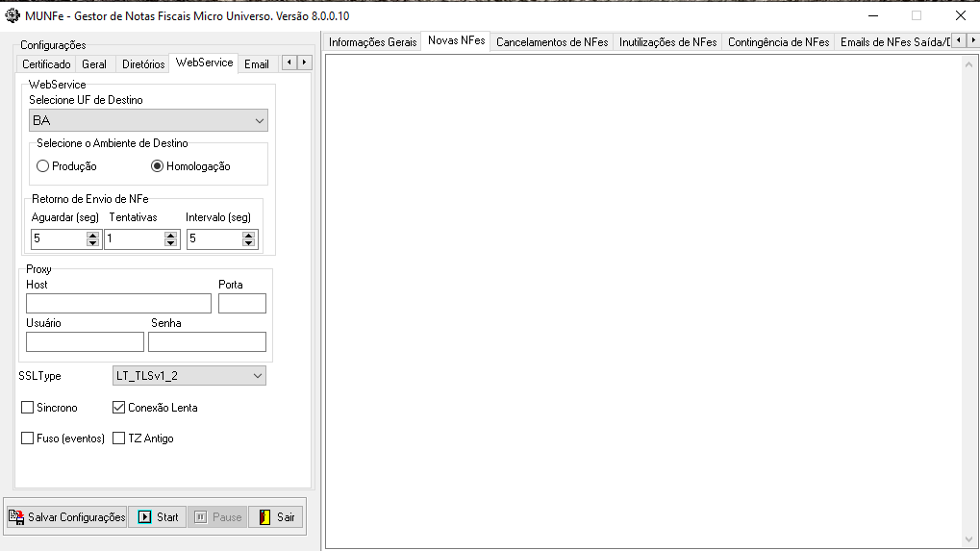Click the proxy Host input field
The height and width of the screenshot is (551, 980).
point(118,304)
